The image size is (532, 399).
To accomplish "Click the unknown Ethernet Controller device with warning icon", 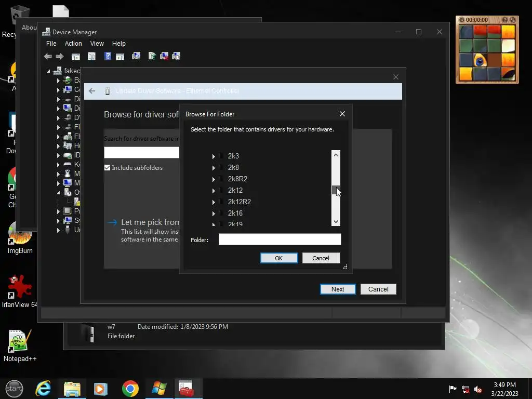I will pos(77,202).
